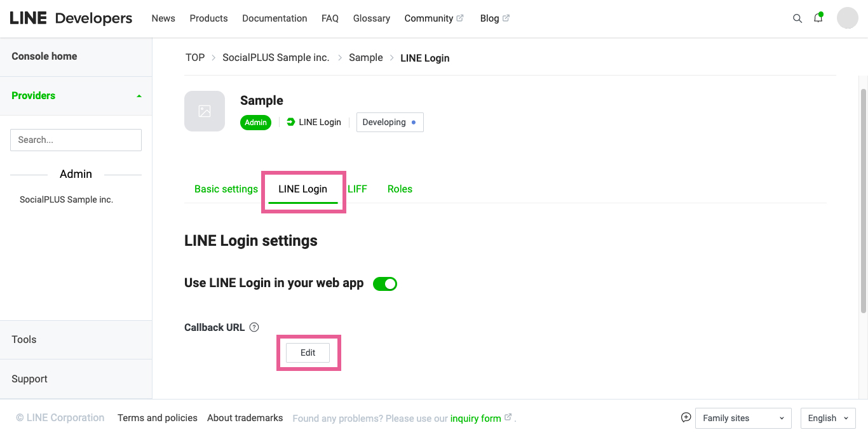Open the Roles tab
Screen dimensions: 868x437
click(400, 189)
